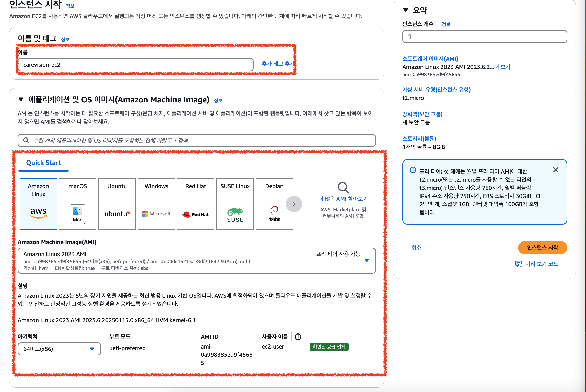Dismiss the free tier info box
Viewport: 586px width, 392px height.
click(x=556, y=170)
